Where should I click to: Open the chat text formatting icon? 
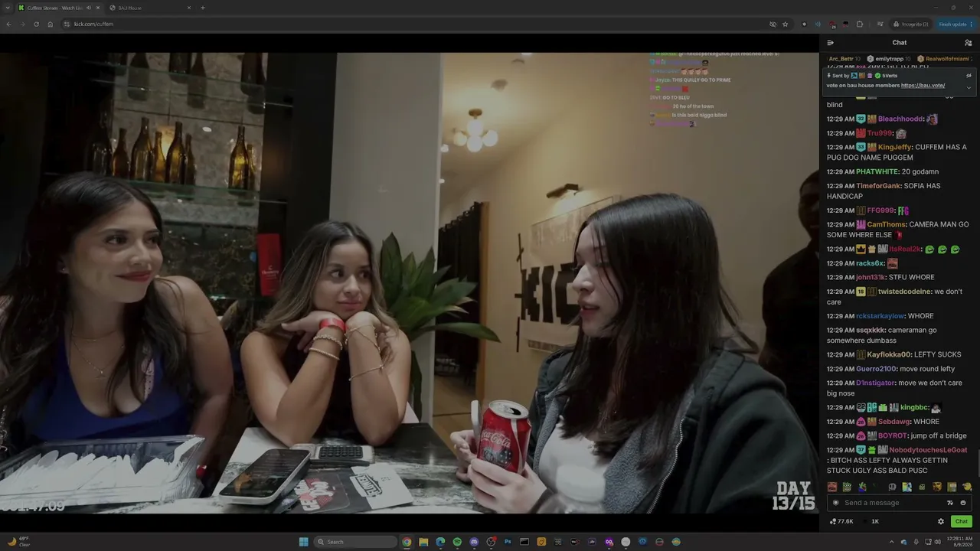click(950, 503)
